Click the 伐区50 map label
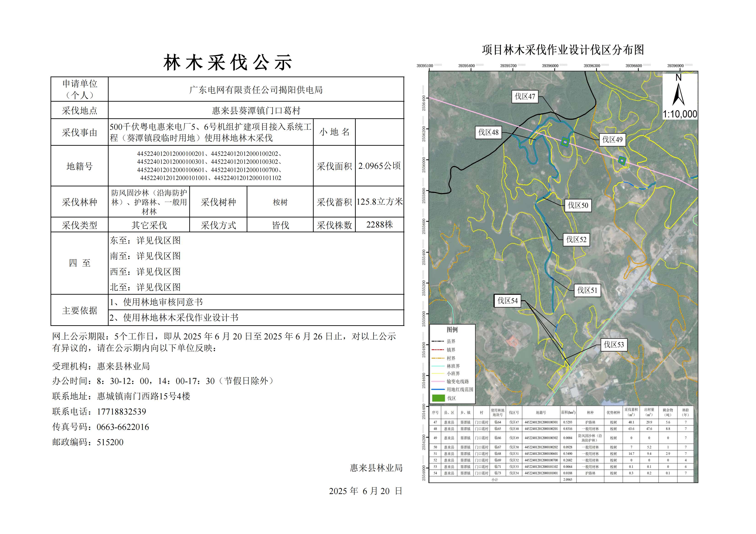 (578, 205)
